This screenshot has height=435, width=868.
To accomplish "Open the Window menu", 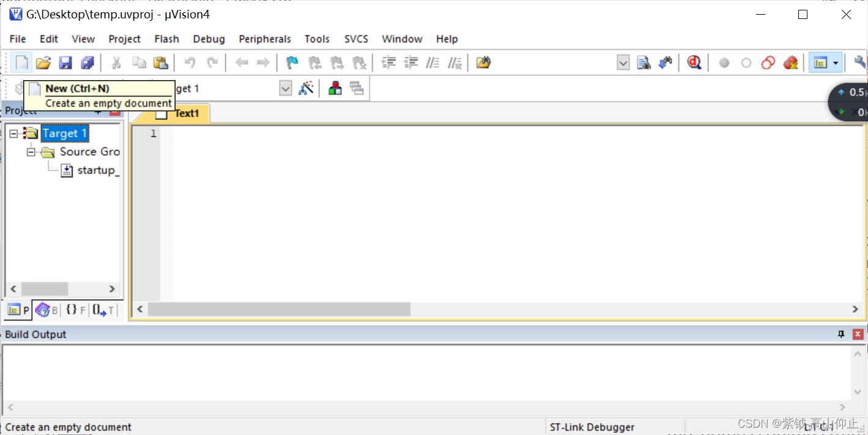I will point(402,39).
